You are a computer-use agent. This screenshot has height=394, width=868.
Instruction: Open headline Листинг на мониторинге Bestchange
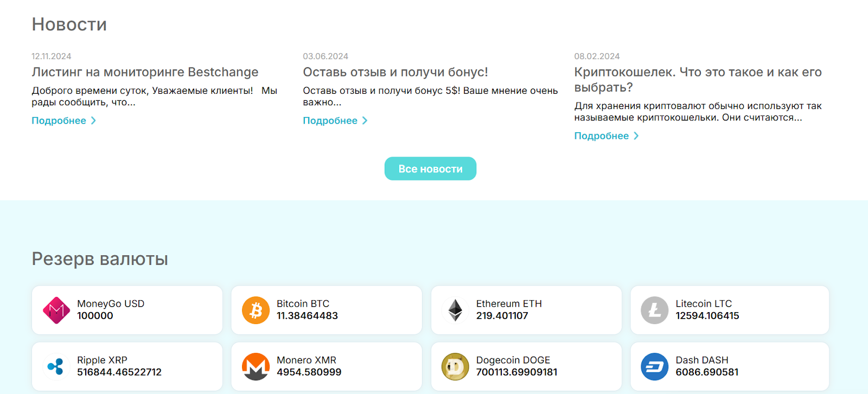pyautogui.click(x=145, y=72)
